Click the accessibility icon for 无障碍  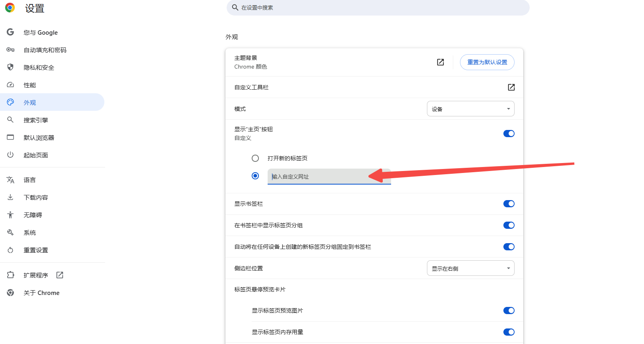click(10, 215)
